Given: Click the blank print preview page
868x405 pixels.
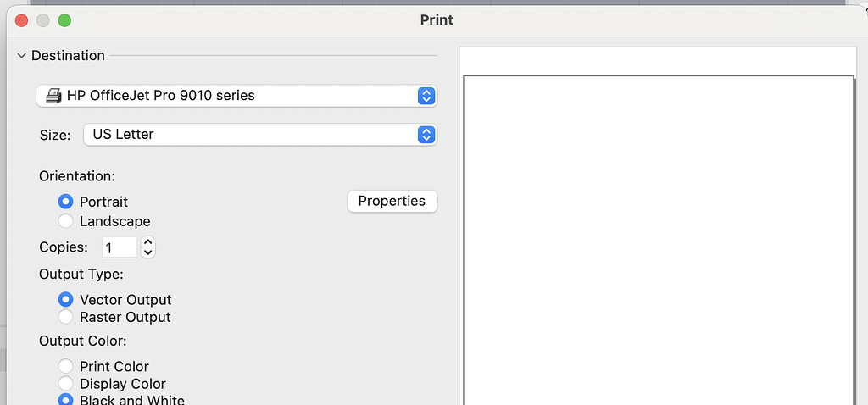Looking at the screenshot, I should click(x=658, y=237).
